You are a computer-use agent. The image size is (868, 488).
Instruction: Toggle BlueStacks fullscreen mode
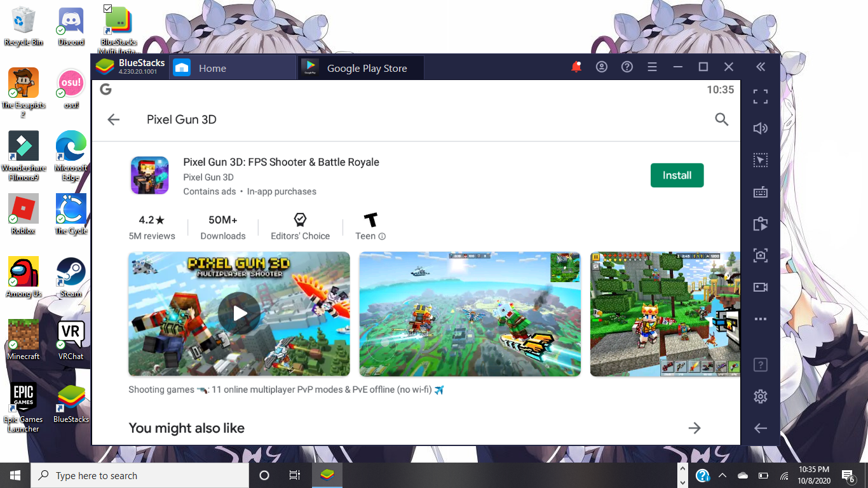pyautogui.click(x=761, y=97)
